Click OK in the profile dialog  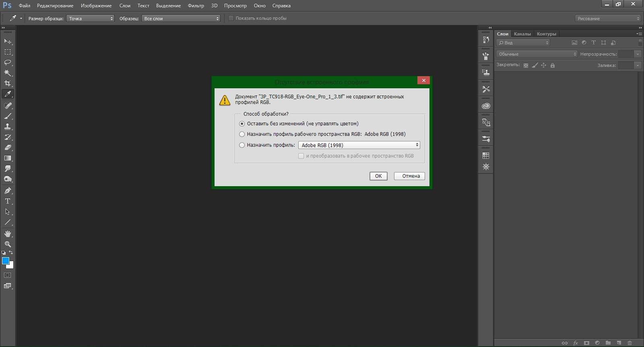click(x=378, y=176)
